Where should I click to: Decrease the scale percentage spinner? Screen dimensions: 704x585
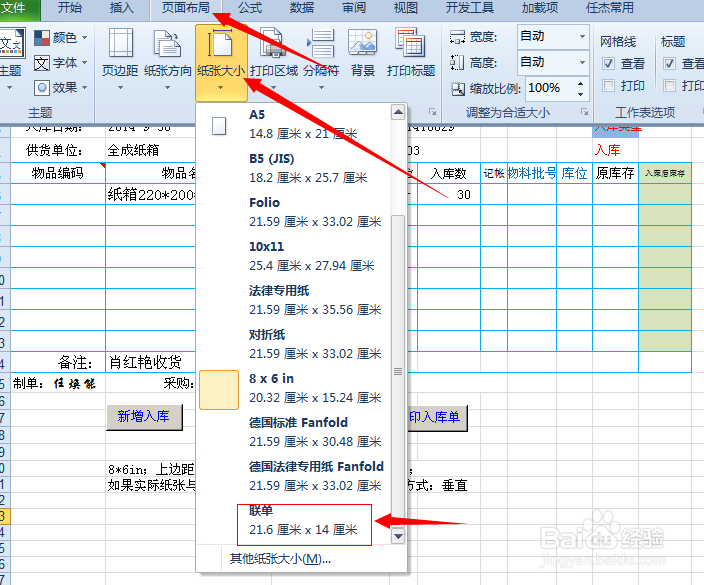(x=581, y=94)
